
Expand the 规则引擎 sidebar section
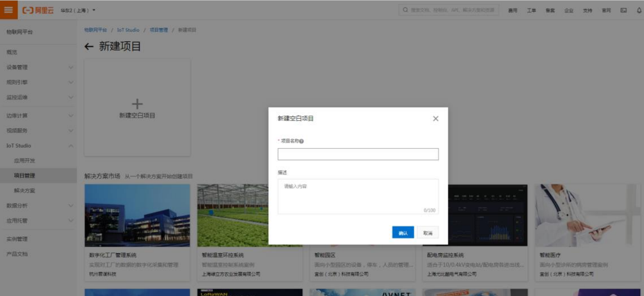(38, 82)
